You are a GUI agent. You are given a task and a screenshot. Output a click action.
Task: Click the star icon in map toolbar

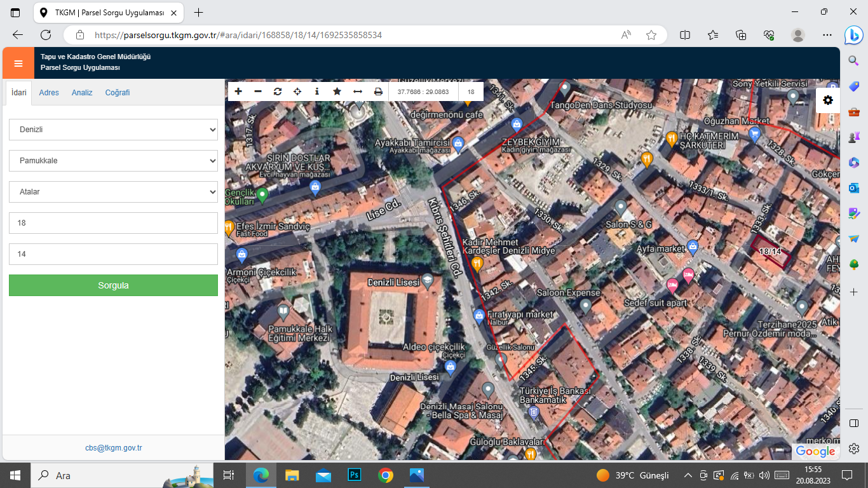(337, 91)
